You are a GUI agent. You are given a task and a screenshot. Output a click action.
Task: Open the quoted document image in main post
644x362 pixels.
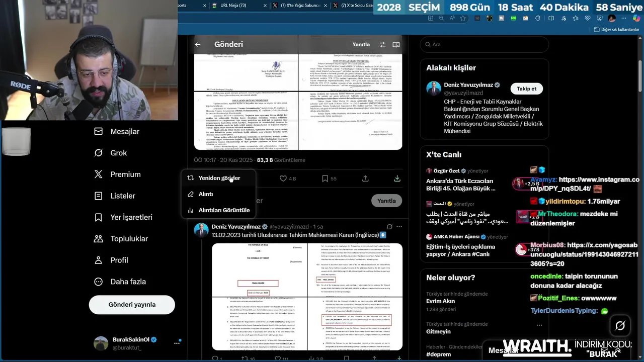pos(298,102)
